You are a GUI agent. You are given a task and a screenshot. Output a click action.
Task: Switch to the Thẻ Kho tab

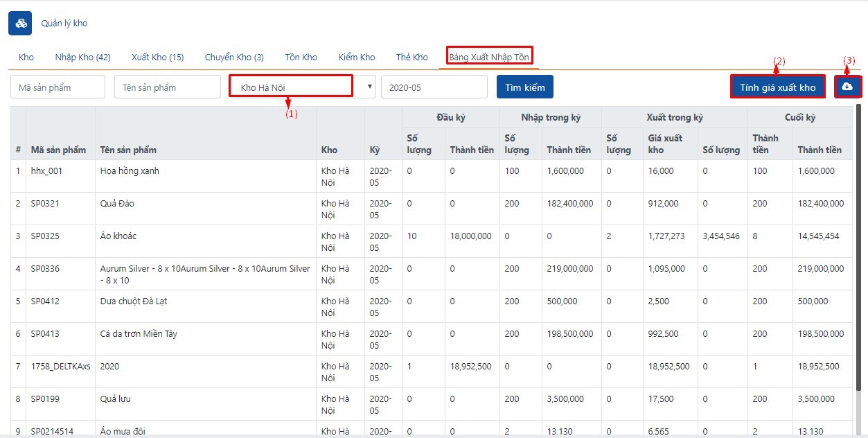411,57
